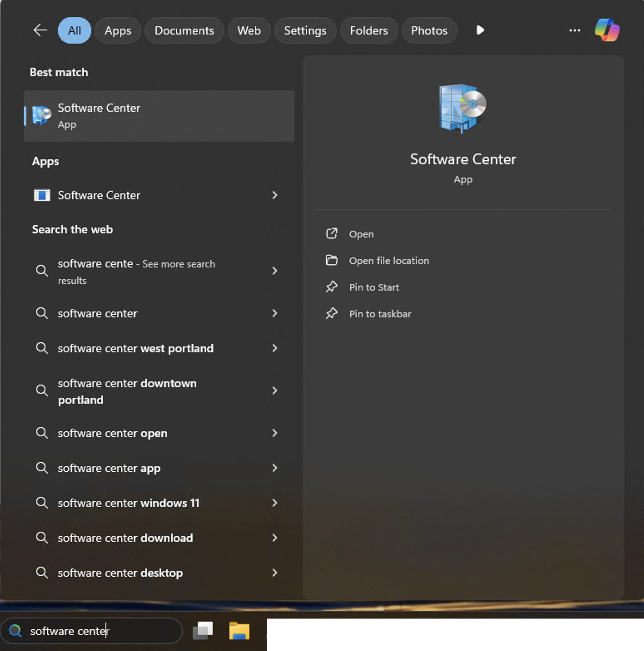Click the Open file location folder icon
The image size is (644, 651).
331,260
